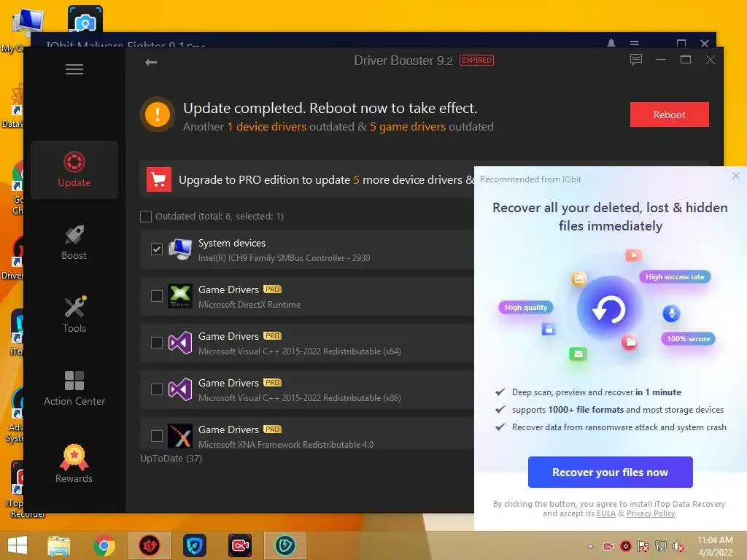Viewport: 747px width, 560px height.
Task: Launch Google Chrome from taskbar
Action: 104,545
